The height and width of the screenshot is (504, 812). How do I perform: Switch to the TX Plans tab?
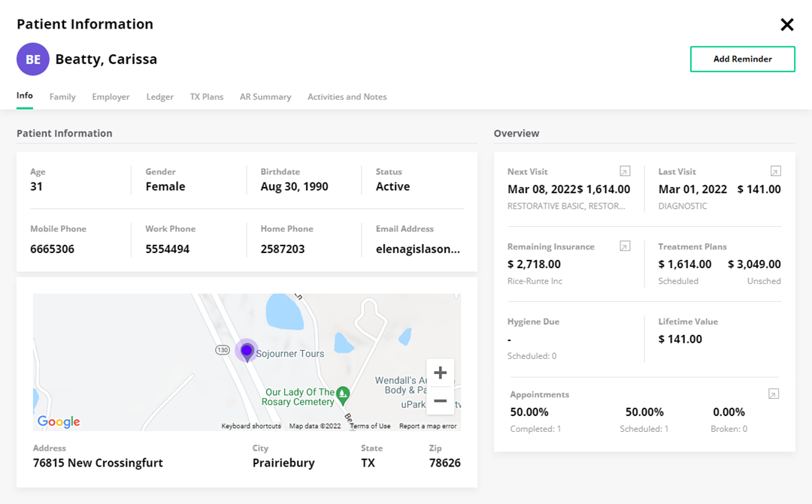coord(207,96)
